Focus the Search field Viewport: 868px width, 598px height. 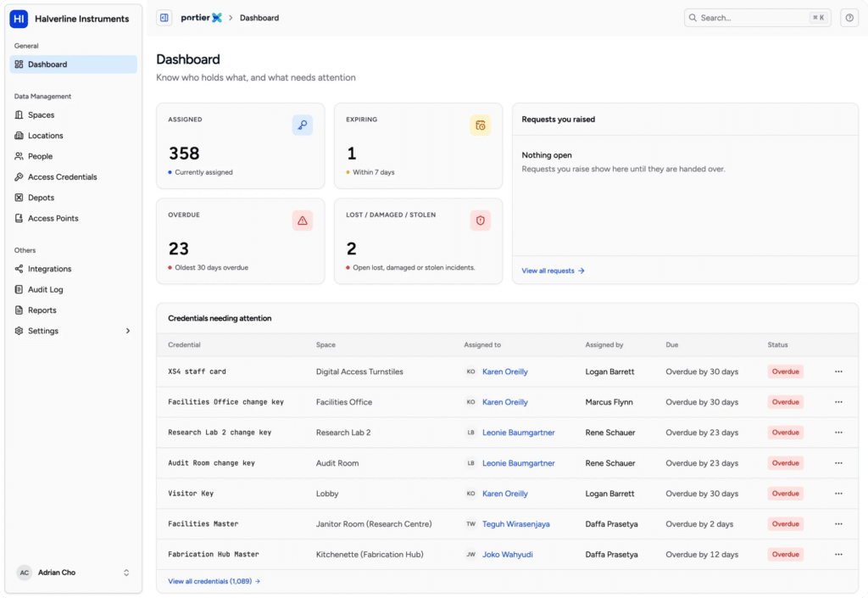(757, 18)
